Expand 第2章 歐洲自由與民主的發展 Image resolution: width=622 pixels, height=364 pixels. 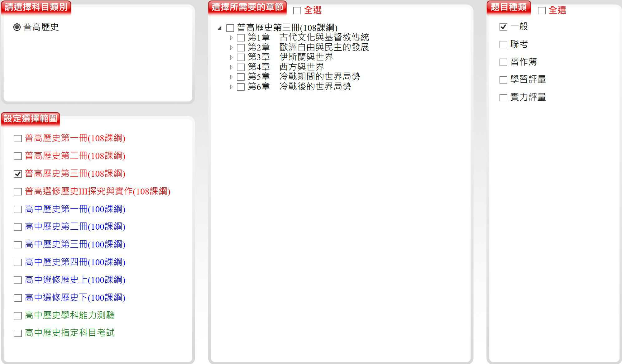[231, 48]
